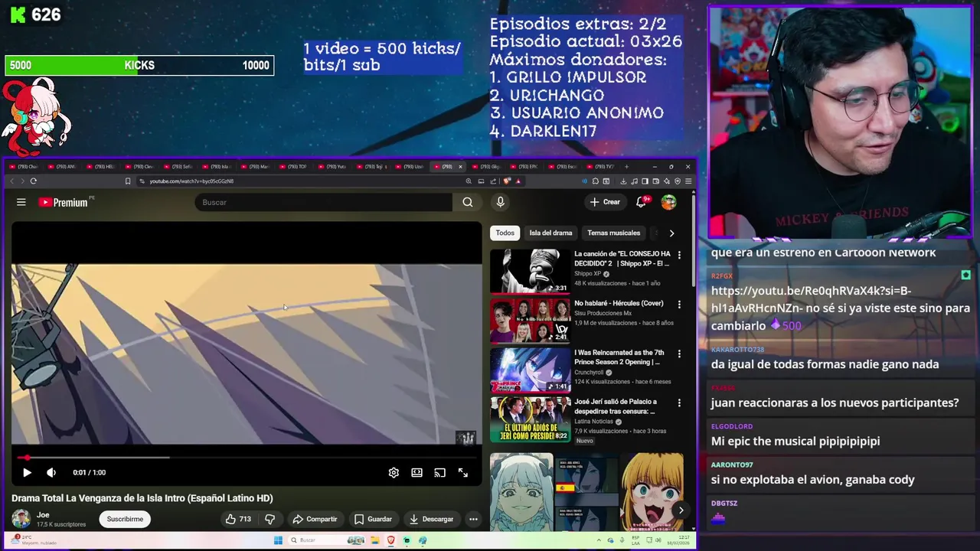This screenshot has width=980, height=551.
Task: Select the 'Todos' filter chip
Action: pos(505,233)
